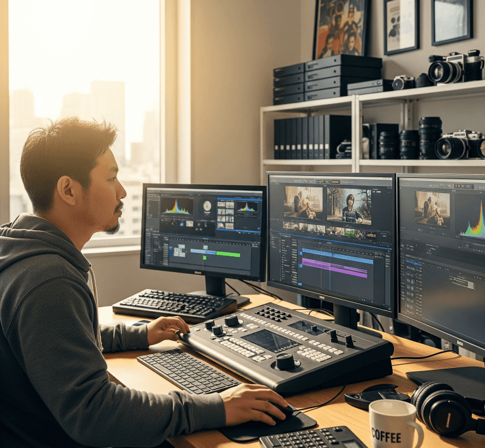Select the orange highlighted tab in center monitor toolbar
485x448 pixels.
pyautogui.click(x=335, y=182)
